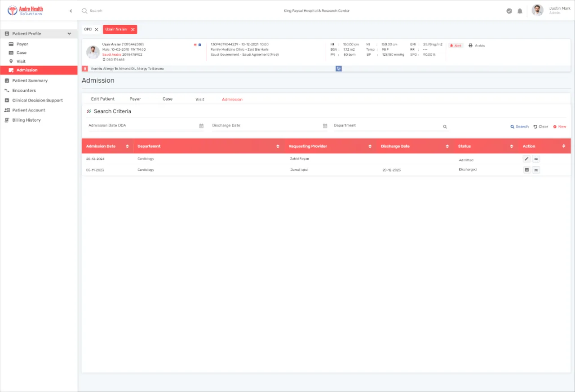Click the small red icon beside patient name
This screenshot has width=575, height=392.
pos(195,45)
